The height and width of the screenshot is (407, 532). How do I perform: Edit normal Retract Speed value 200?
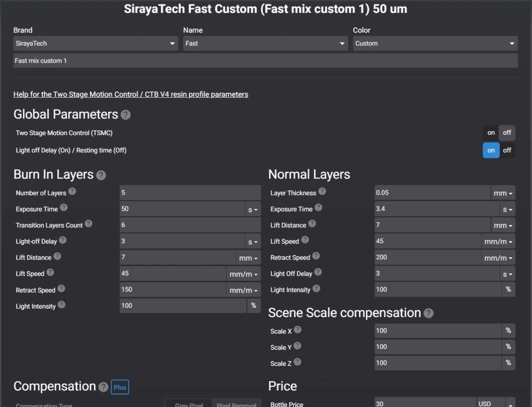428,258
